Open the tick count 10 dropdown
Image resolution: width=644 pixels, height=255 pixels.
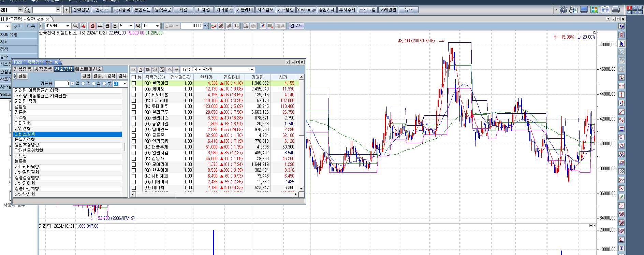point(157,26)
